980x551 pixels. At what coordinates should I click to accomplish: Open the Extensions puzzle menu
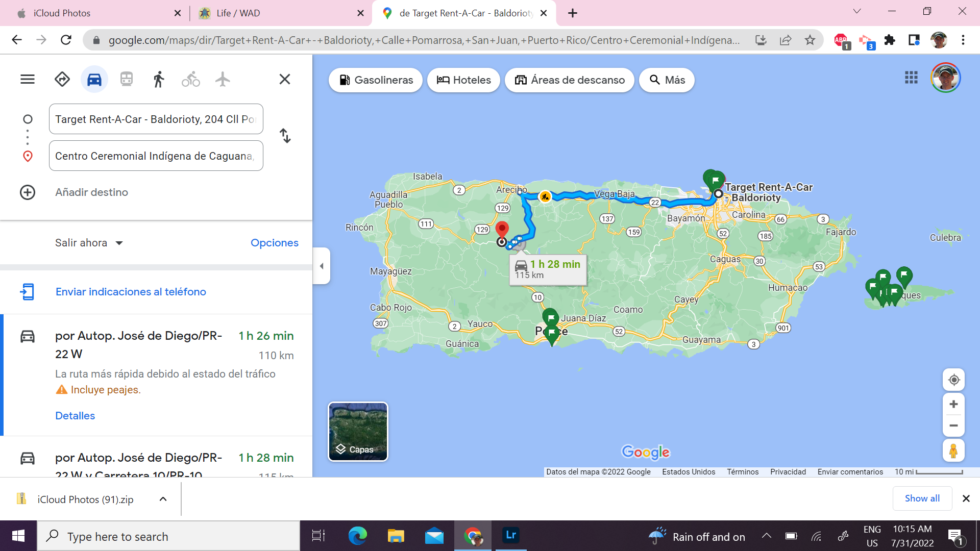[x=890, y=40]
